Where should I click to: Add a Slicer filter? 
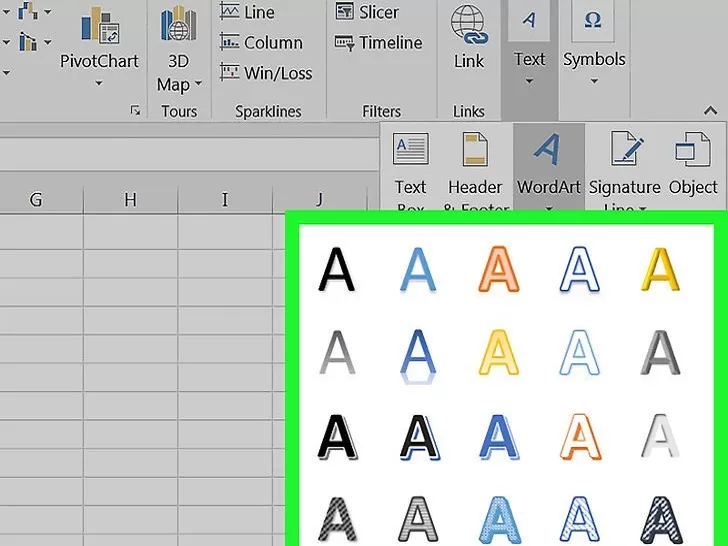tap(366, 12)
